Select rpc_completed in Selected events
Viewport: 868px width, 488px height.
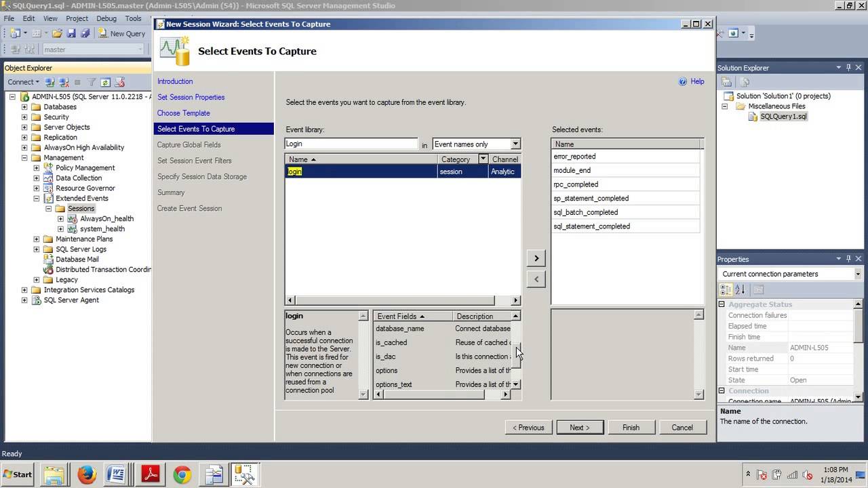click(625, 184)
